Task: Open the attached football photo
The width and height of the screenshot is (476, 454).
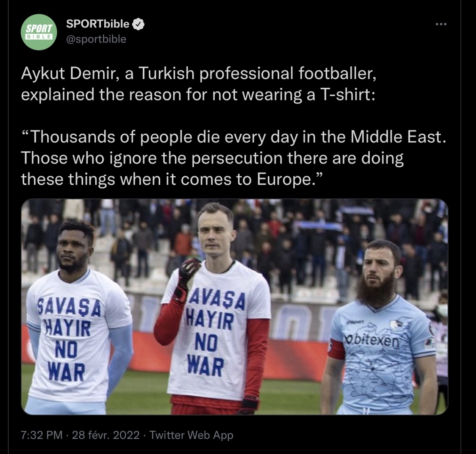Action: click(234, 307)
